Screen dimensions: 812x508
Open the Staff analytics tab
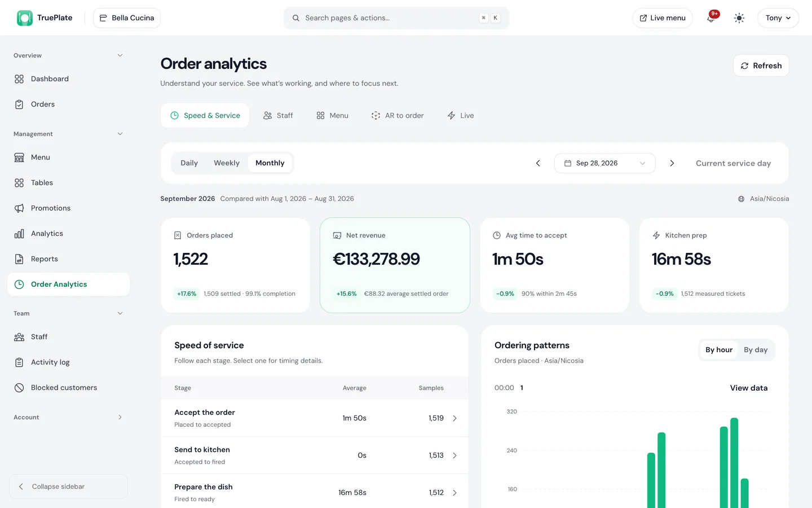click(278, 115)
